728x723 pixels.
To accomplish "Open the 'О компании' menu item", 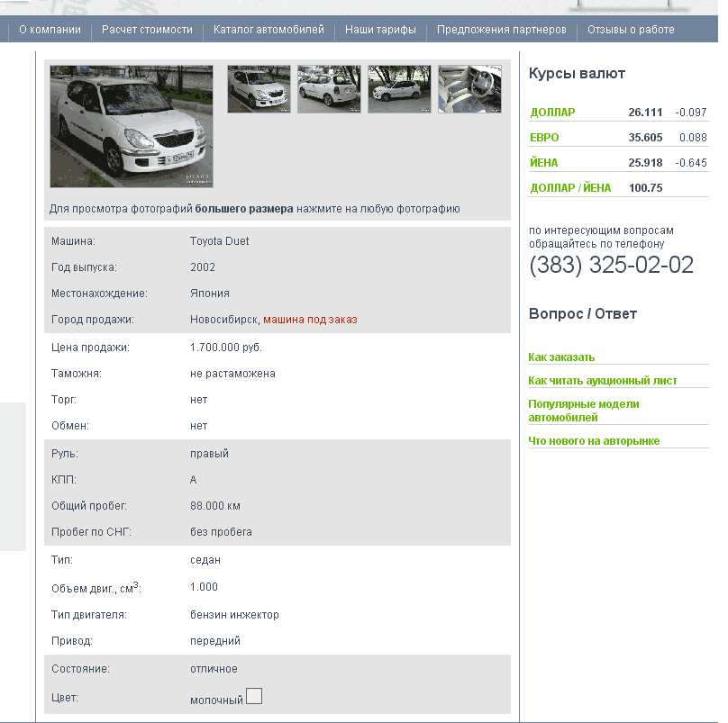I will point(50,30).
